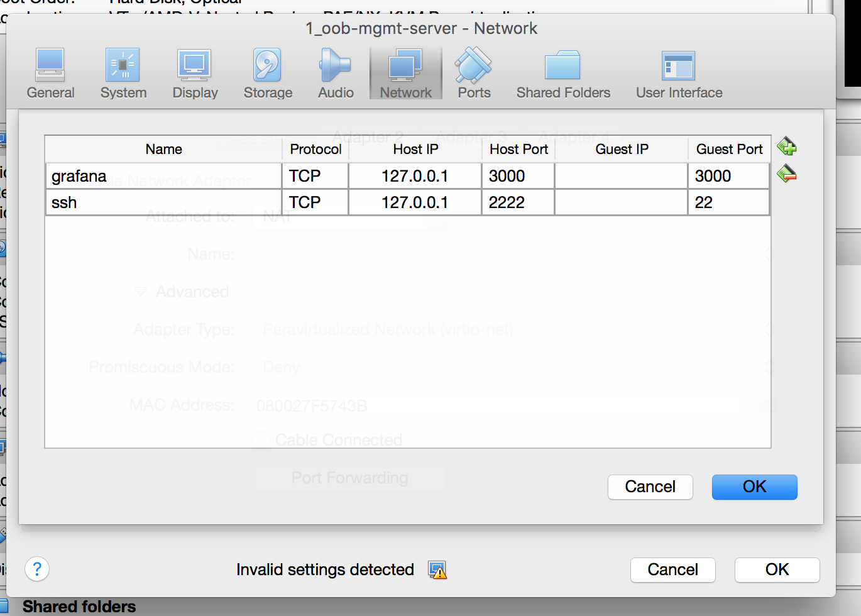Open the Audio settings pane
Screen dimensions: 861x616
click(336, 74)
